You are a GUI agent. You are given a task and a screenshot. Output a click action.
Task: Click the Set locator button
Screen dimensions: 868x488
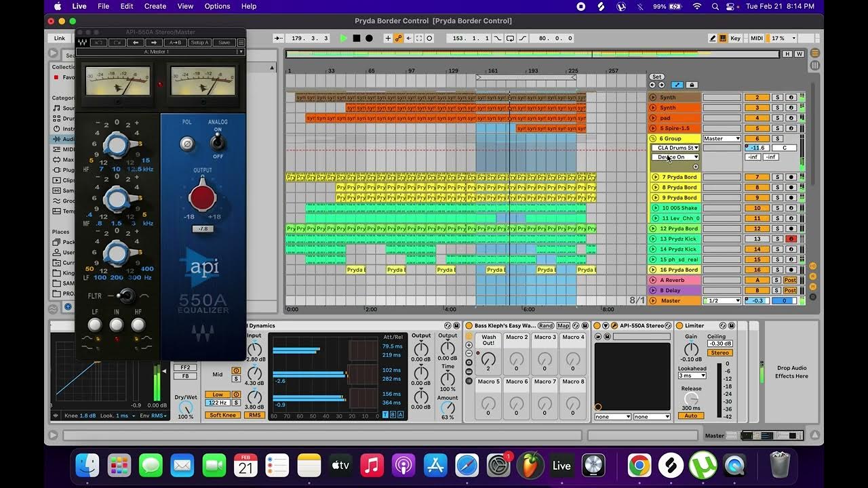[x=656, y=77]
